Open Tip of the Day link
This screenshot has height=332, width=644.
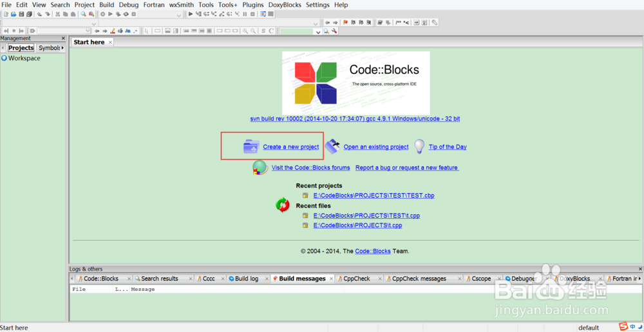[x=448, y=147]
